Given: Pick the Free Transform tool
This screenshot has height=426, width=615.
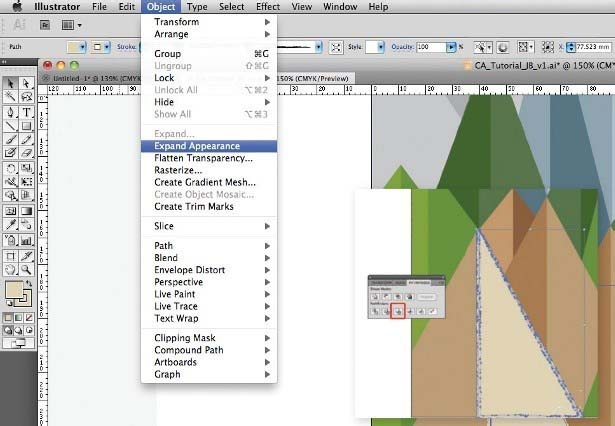Looking at the screenshot, I should pos(26,182).
